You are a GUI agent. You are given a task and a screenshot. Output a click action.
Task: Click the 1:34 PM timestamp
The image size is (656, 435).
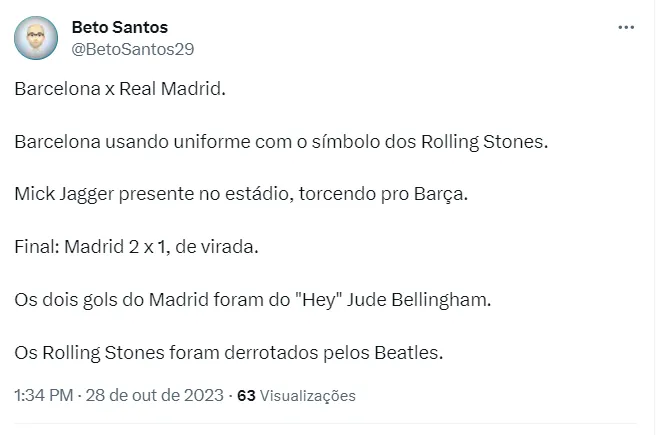(x=43, y=396)
